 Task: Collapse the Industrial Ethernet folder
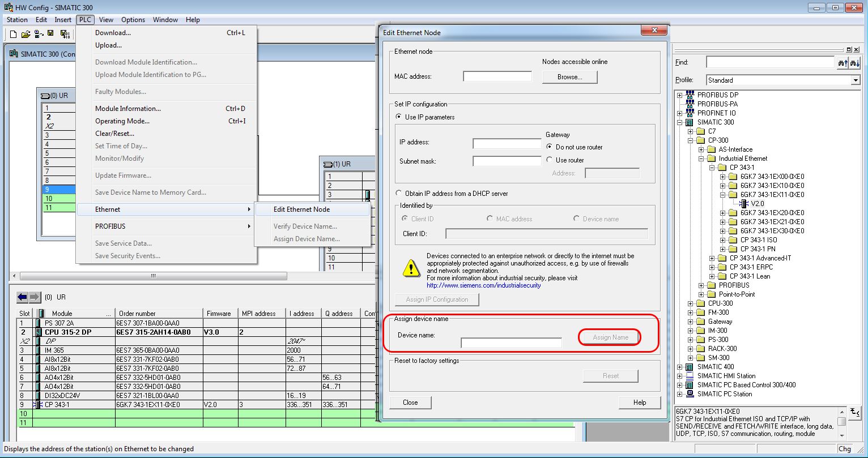(x=701, y=159)
